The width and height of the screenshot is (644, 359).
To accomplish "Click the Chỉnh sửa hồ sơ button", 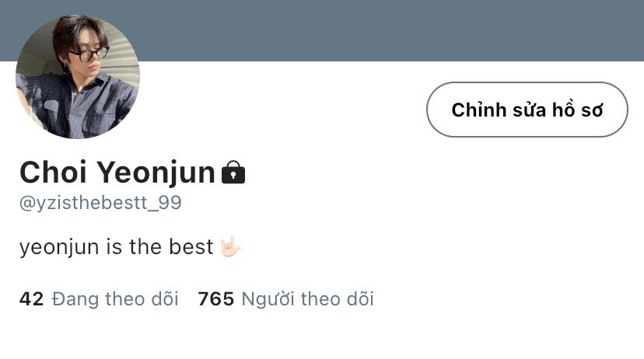I will [527, 110].
